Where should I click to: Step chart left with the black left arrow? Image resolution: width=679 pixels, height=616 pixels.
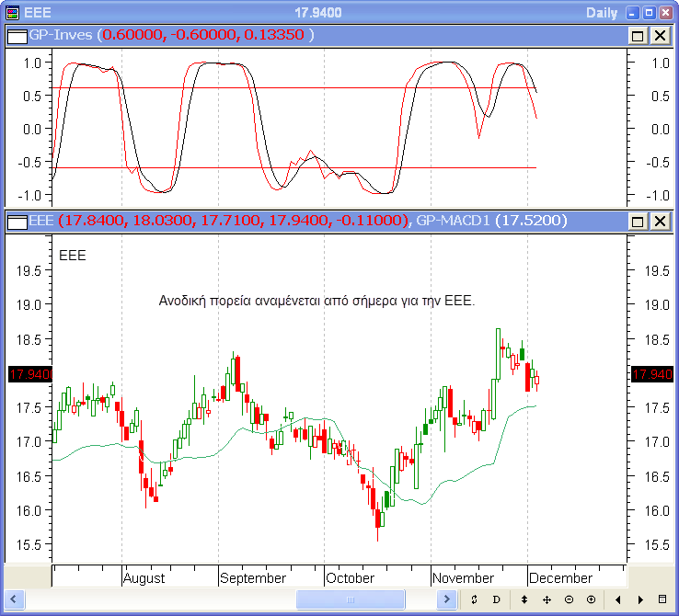pos(617,599)
